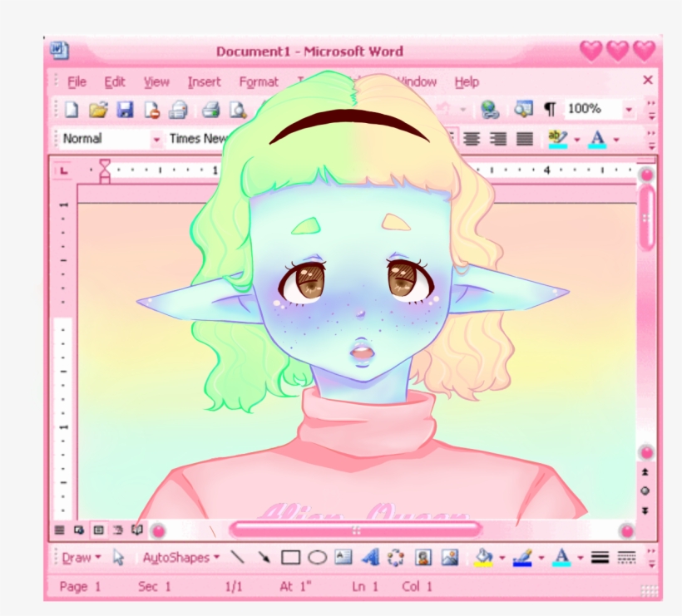Click Page 1 in the status bar
Viewport: 682px width, 616px height.
click(x=79, y=586)
